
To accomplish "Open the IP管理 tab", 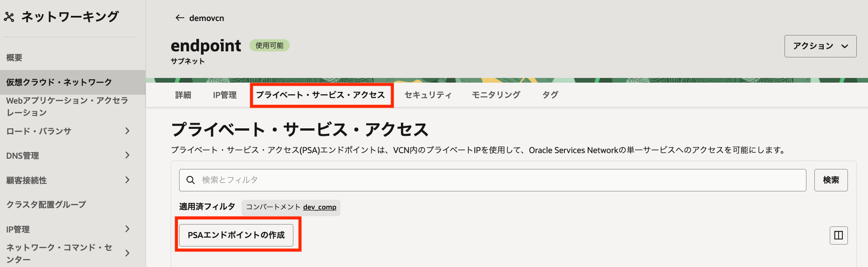I will (x=224, y=95).
